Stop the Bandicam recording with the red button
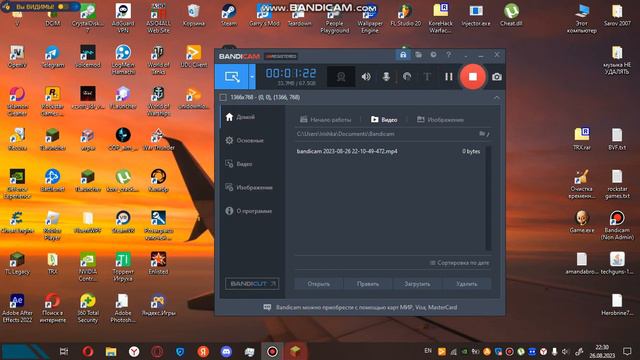The height and width of the screenshot is (360, 640). tap(473, 76)
